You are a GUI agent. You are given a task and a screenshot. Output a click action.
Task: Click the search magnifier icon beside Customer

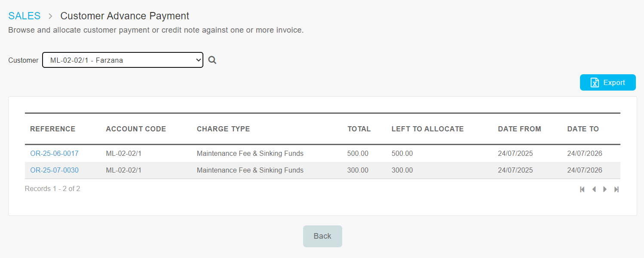click(212, 60)
